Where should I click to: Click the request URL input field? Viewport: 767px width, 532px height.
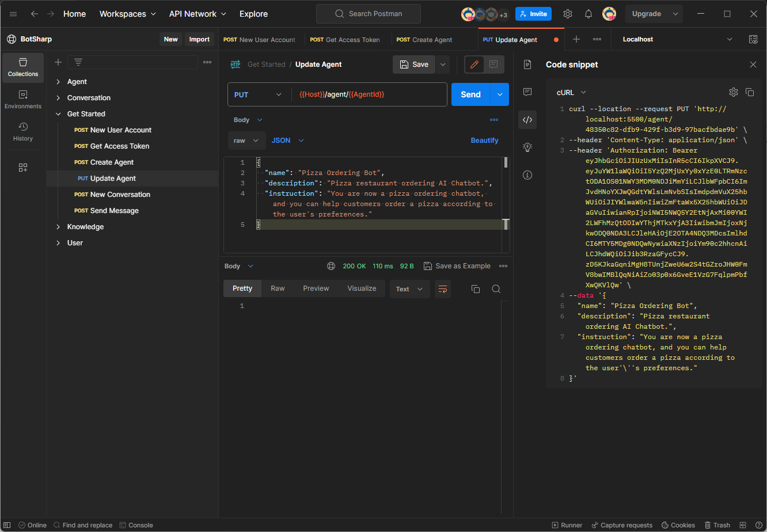369,94
